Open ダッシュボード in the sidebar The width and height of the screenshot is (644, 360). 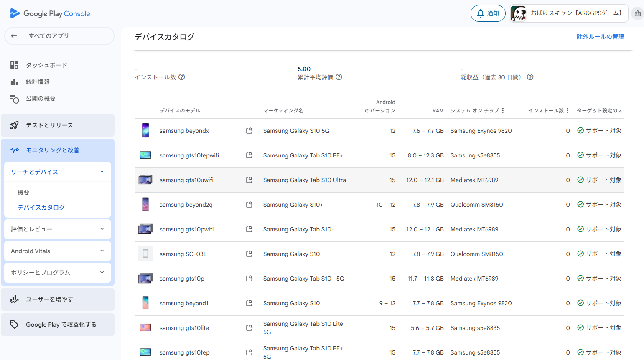point(46,65)
